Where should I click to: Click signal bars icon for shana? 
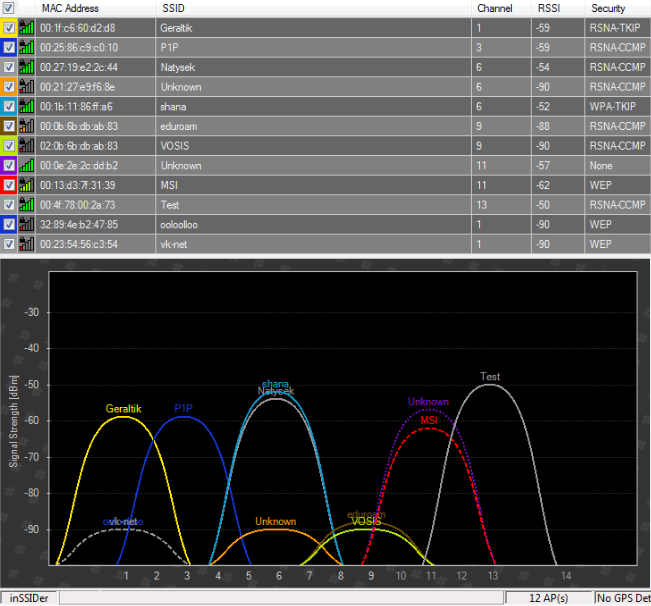click(27, 107)
